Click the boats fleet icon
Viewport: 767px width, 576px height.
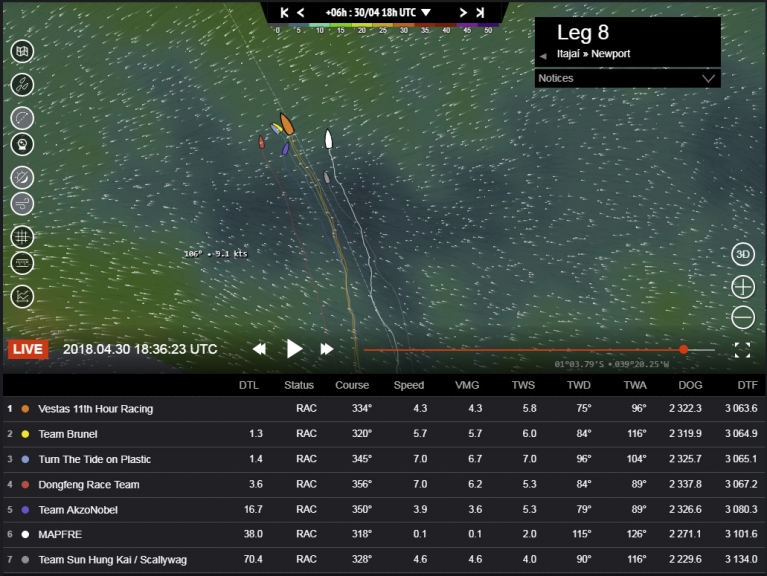pyautogui.click(x=23, y=85)
